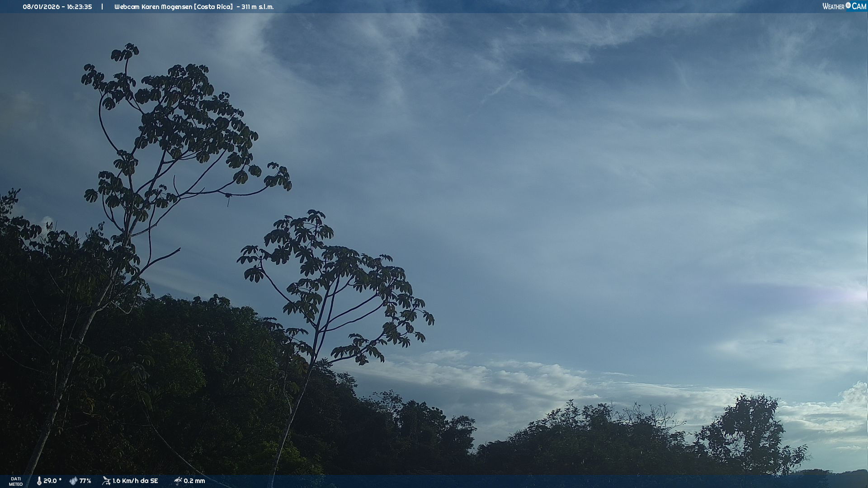
Task: Select the 77% humidity value
Action: [85, 481]
